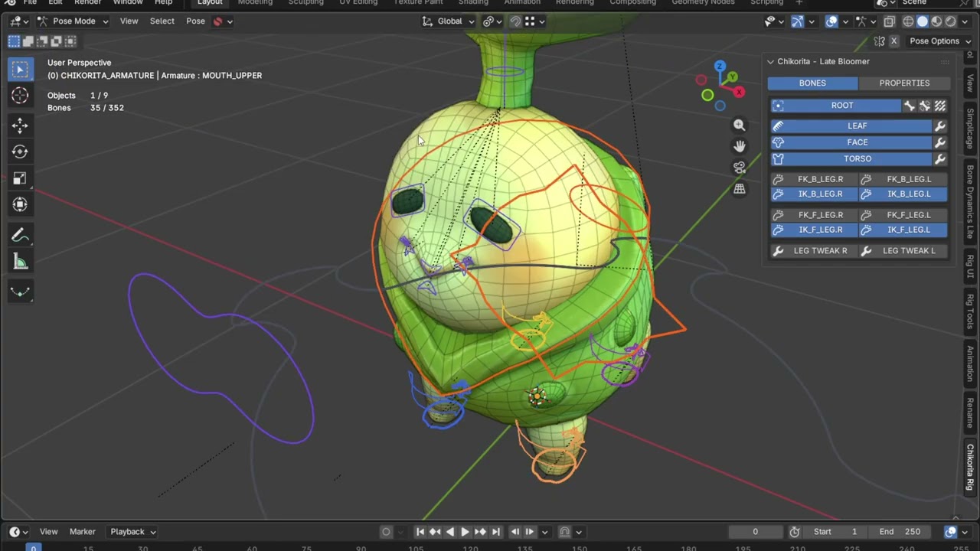This screenshot has height=551, width=980.
Task: Open wrench settings for LEAF row
Action: [940, 126]
